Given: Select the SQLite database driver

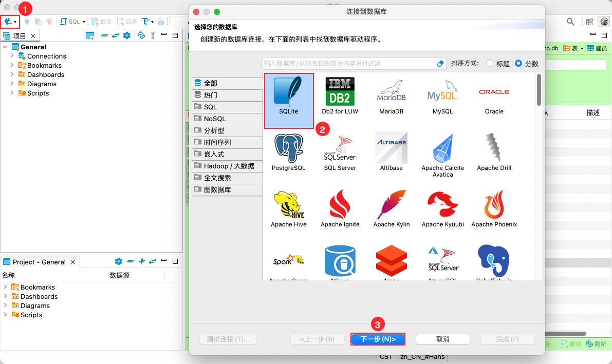Looking at the screenshot, I should (288, 101).
